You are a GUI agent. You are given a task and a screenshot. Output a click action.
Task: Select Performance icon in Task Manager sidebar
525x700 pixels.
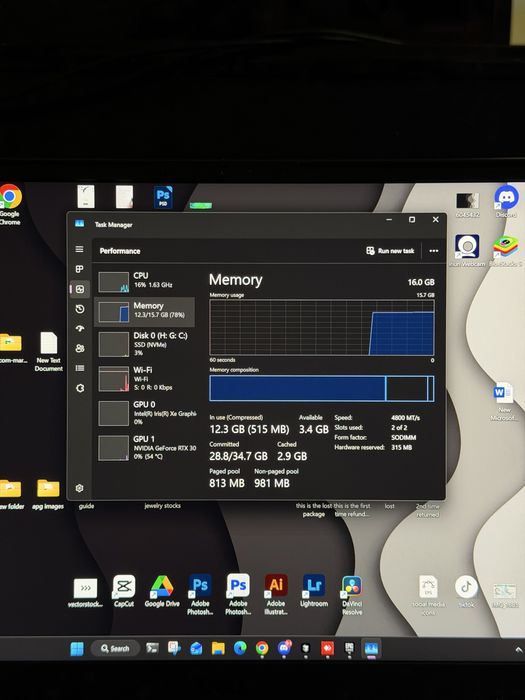[x=80, y=289]
